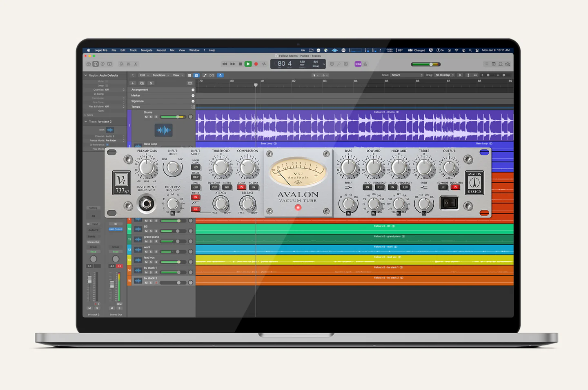Viewport: 588px width, 390px height.
Task: Open the Navigate menu in menu bar
Action: coord(147,50)
